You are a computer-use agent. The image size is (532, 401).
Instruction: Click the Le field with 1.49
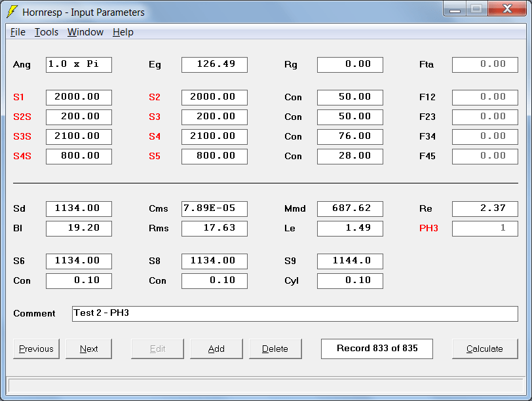pyautogui.click(x=350, y=228)
